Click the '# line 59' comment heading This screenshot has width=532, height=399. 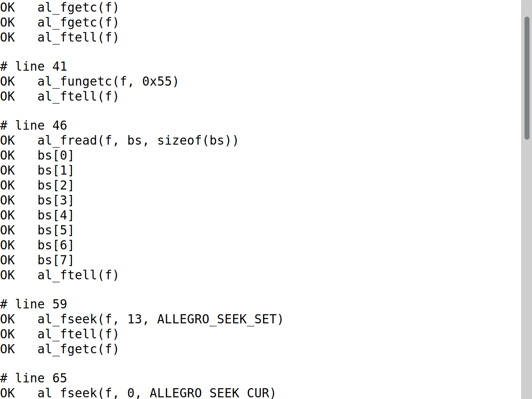pyautogui.click(x=34, y=304)
